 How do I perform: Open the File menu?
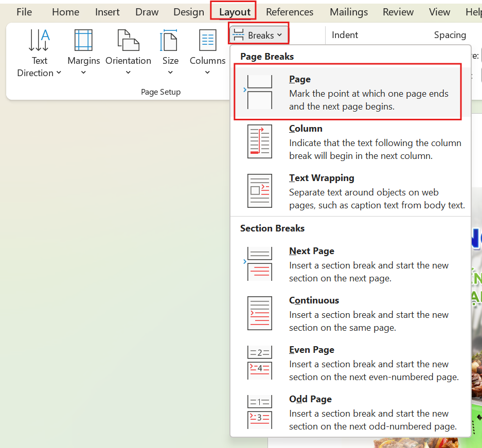pos(24,12)
